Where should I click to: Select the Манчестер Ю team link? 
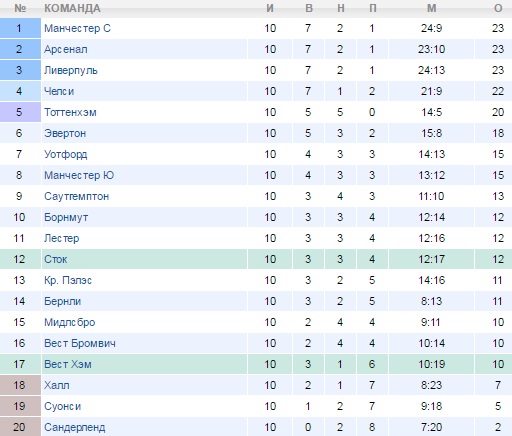click(79, 175)
